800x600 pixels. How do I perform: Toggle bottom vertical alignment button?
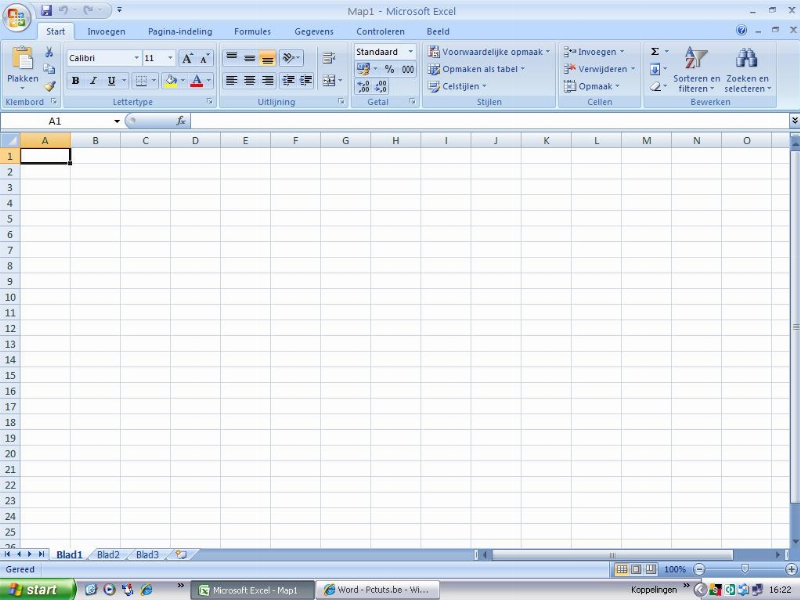tap(268, 59)
